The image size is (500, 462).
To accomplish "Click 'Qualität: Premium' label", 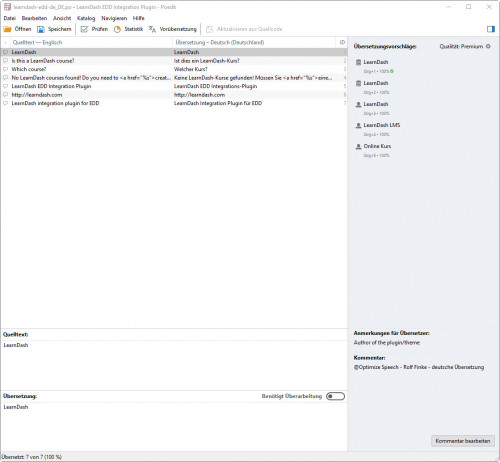I will pos(461,46).
